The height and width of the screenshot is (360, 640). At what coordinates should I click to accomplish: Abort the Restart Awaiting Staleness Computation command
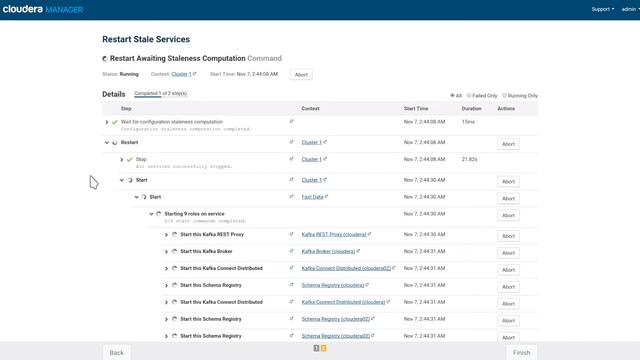click(301, 75)
